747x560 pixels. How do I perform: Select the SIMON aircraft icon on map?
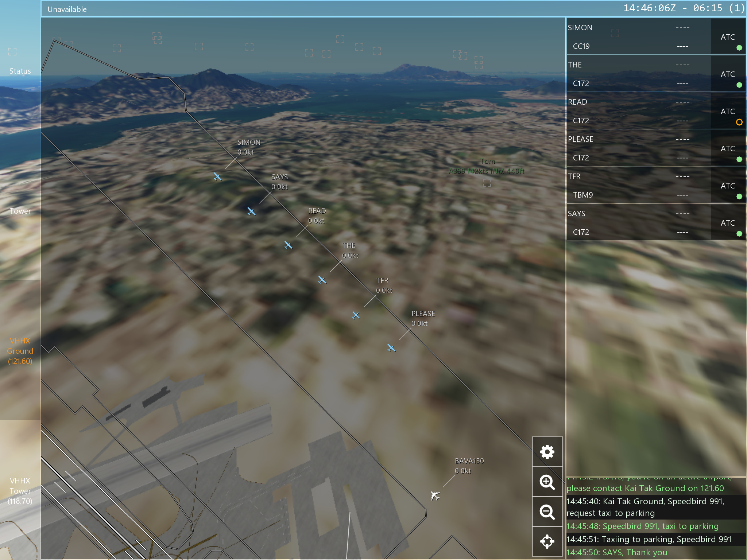(x=217, y=177)
